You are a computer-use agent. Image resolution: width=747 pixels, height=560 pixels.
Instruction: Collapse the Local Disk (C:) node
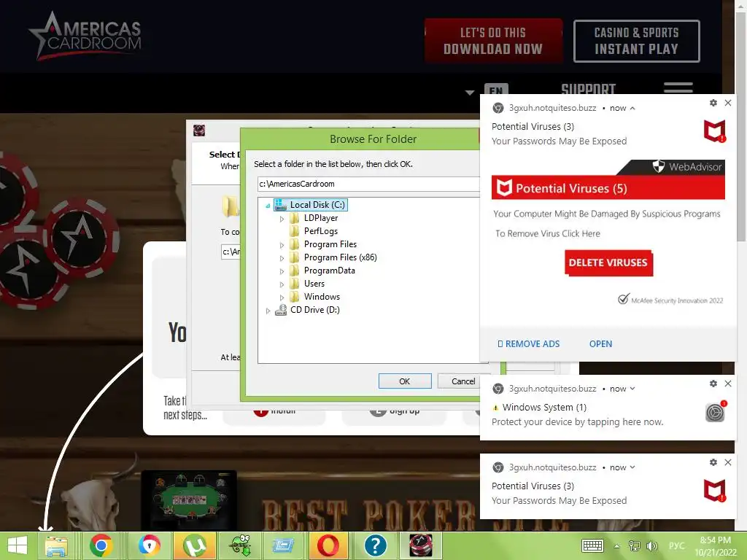tap(268, 206)
